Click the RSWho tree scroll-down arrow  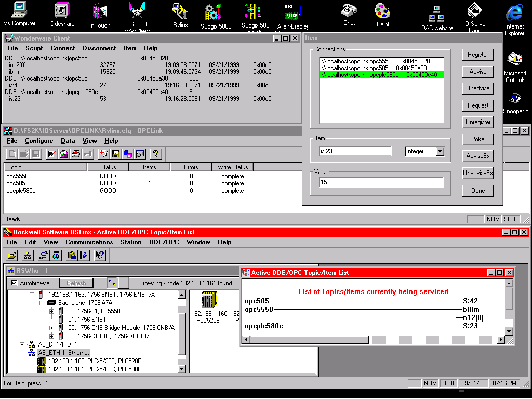click(x=182, y=369)
